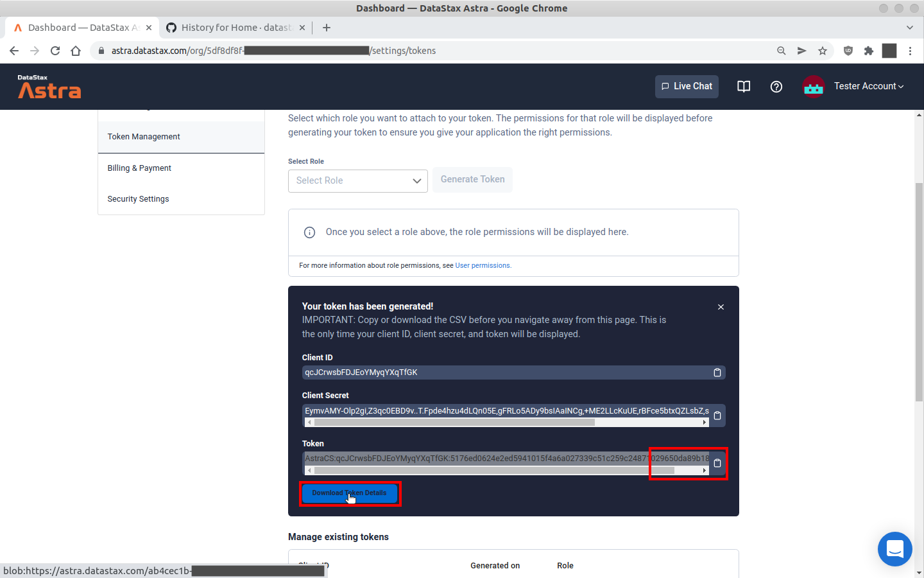
Task: Open Billing & Payment settings
Action: coord(181,168)
